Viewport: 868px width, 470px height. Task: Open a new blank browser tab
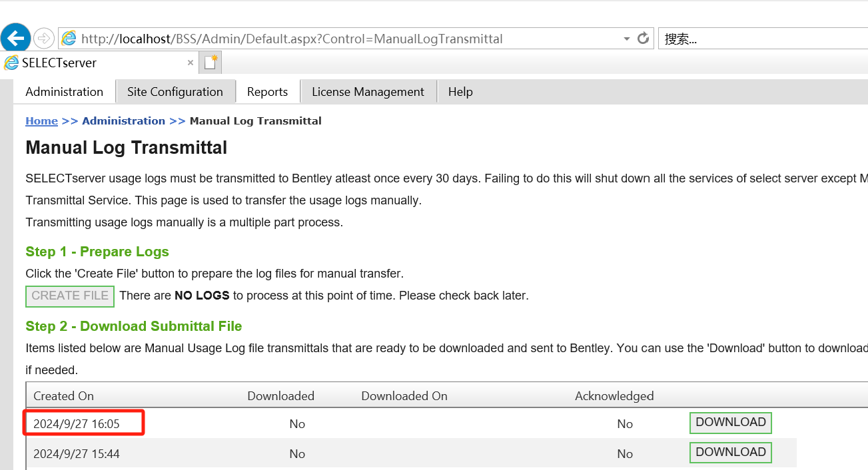(x=211, y=63)
